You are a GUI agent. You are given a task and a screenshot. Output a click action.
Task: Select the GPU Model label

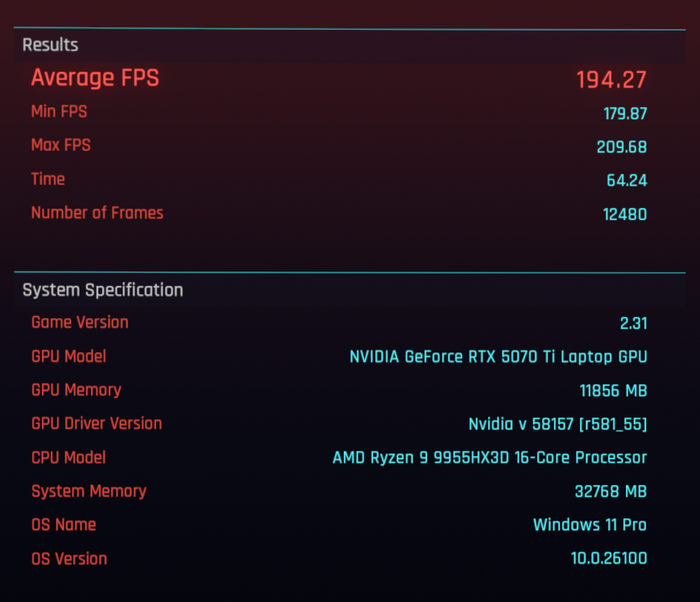(x=68, y=356)
